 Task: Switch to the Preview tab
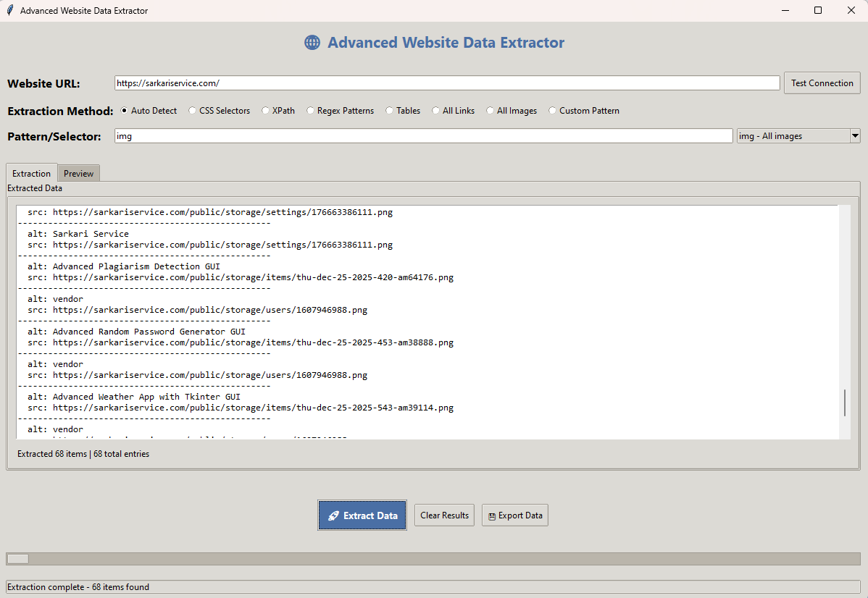(x=78, y=174)
